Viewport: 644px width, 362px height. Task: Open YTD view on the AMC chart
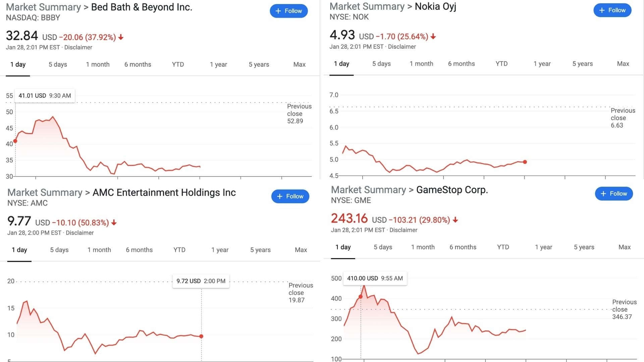tap(179, 250)
